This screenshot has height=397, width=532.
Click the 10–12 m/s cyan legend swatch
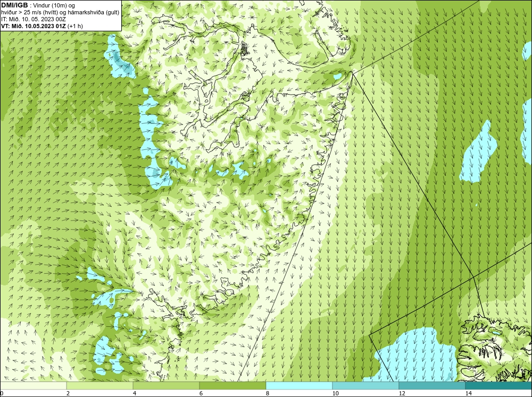366,385
